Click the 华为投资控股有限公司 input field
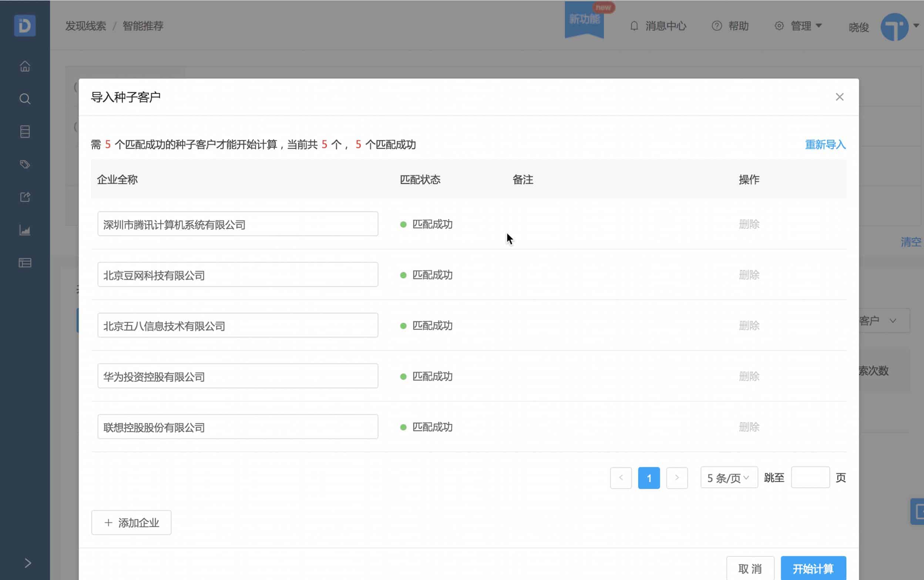 238,376
